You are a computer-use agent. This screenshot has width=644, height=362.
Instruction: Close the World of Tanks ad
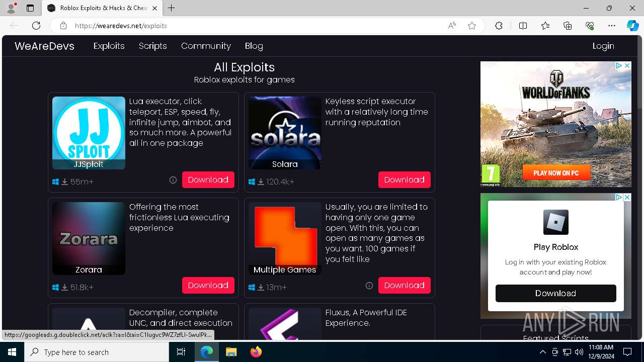click(627, 65)
